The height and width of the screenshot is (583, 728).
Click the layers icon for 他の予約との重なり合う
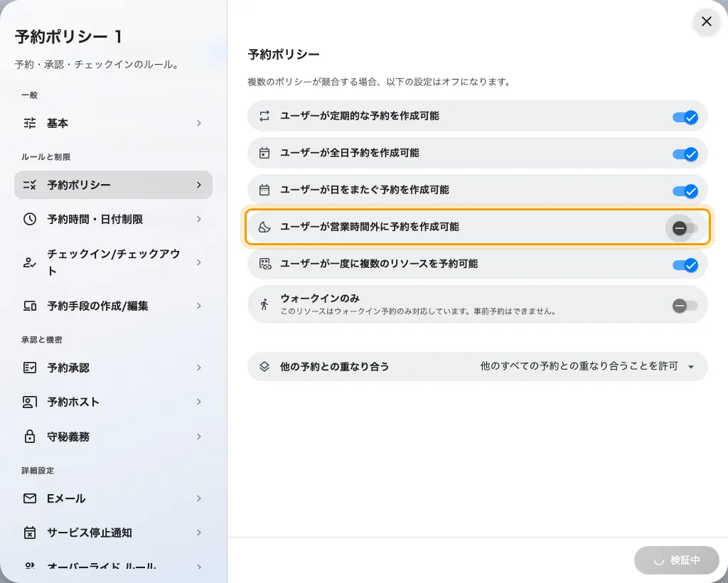(264, 366)
